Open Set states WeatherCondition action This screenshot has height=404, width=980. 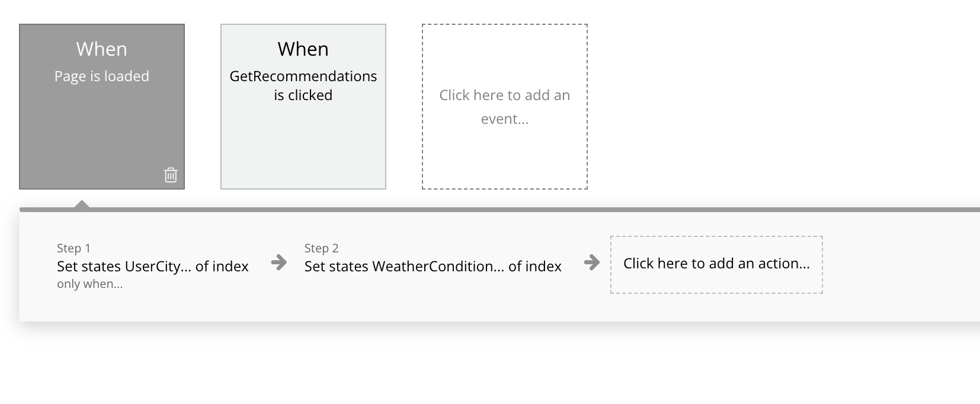433,267
